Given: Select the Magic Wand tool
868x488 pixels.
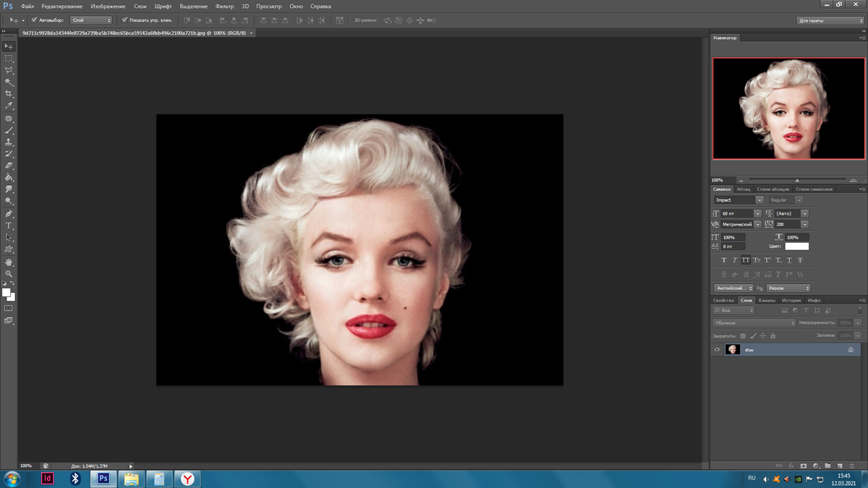Looking at the screenshot, I should (9, 82).
